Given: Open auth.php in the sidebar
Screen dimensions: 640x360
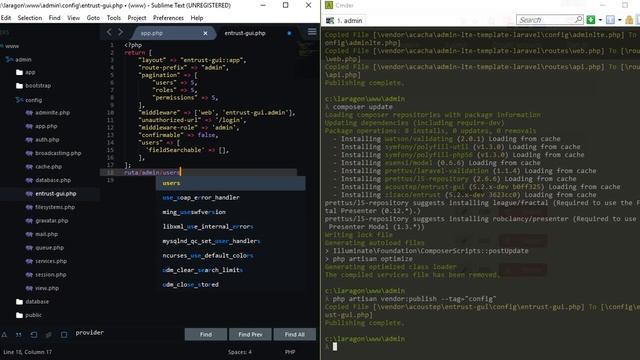Looking at the screenshot, I should click(x=42, y=140).
